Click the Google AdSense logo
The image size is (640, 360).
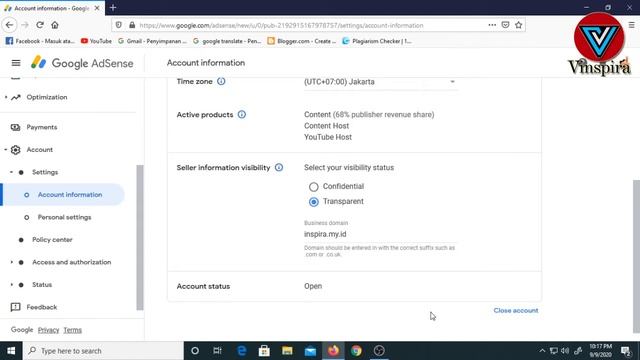pos(82,63)
